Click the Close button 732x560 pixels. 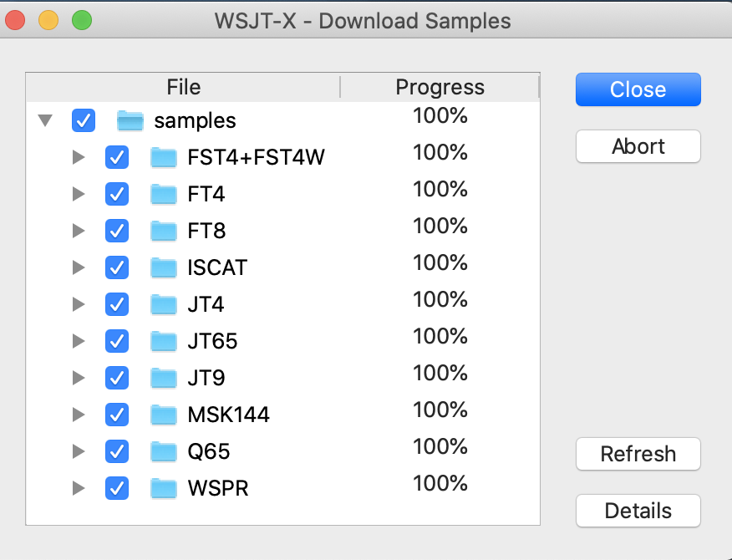click(638, 90)
